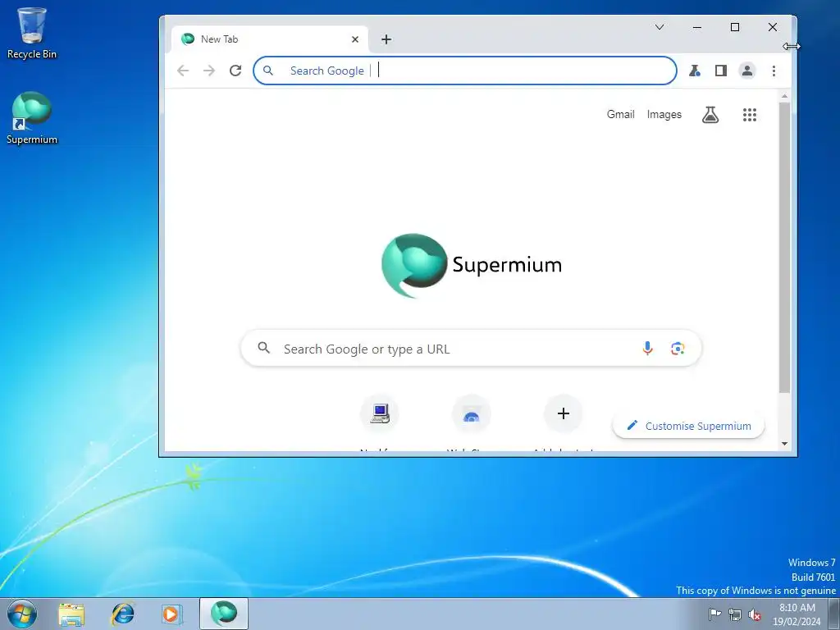Click the Customise Supermium button
The image size is (840, 630).
(x=688, y=426)
